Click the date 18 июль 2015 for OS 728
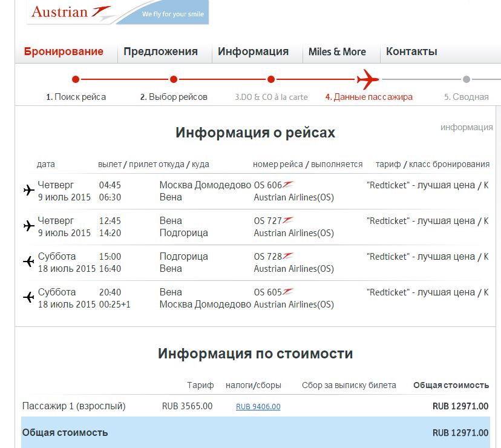 pyautogui.click(x=67, y=269)
